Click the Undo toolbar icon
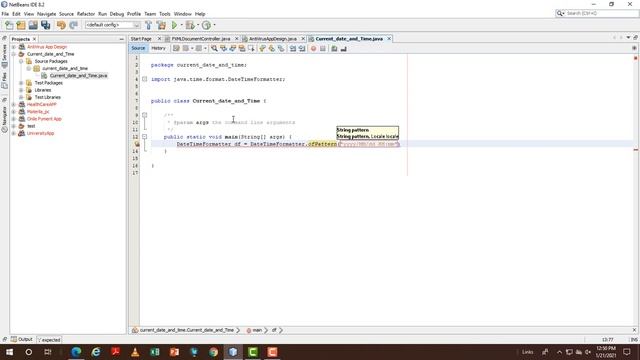 (x=61, y=25)
